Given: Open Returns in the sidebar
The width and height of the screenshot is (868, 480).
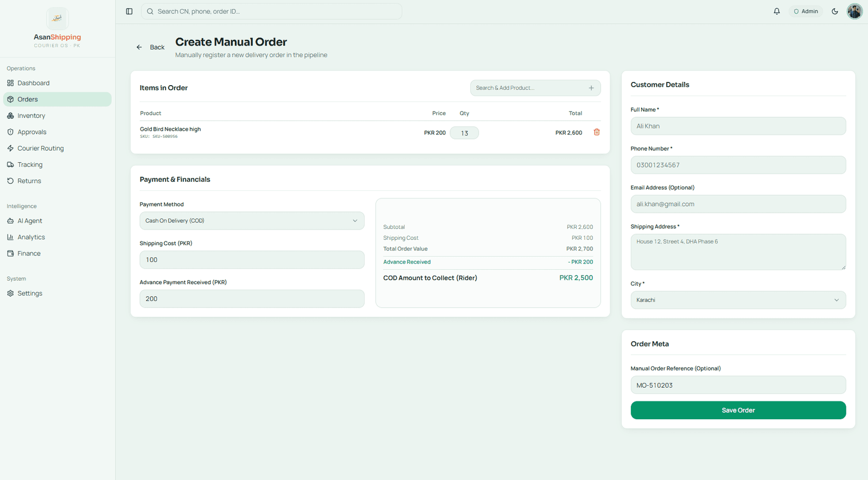Looking at the screenshot, I should coord(58,181).
